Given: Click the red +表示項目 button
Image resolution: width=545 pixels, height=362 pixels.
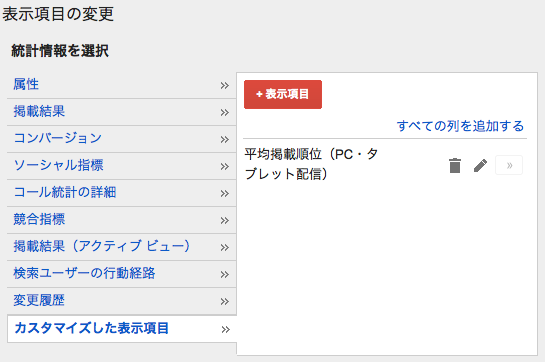Looking at the screenshot, I should 283,95.
